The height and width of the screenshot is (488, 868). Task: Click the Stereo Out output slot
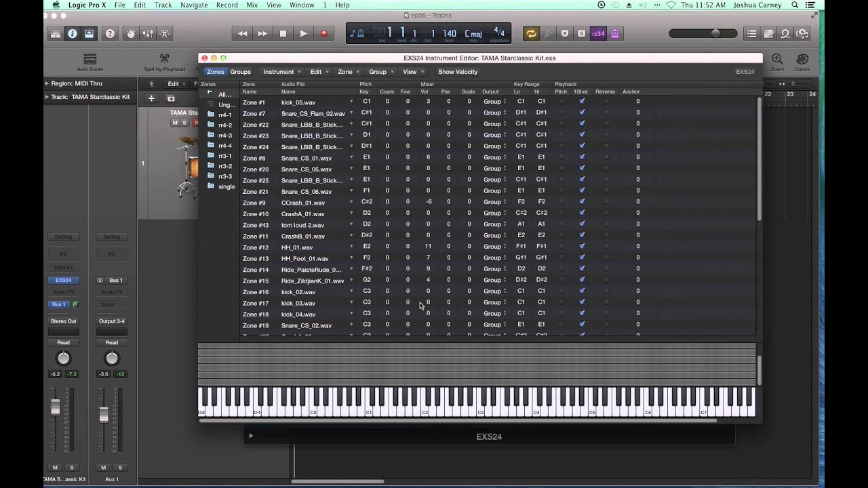point(63,321)
